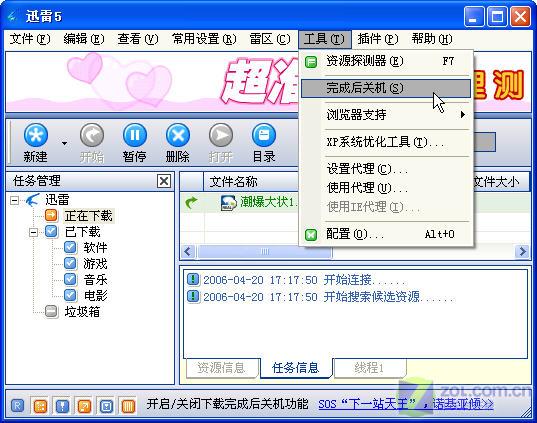Click the 打开 open toolbar icon
The width and height of the screenshot is (537, 423).
click(221, 135)
